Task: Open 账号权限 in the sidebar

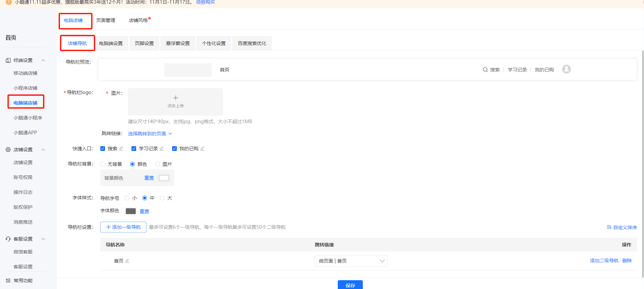Action: 23,177
